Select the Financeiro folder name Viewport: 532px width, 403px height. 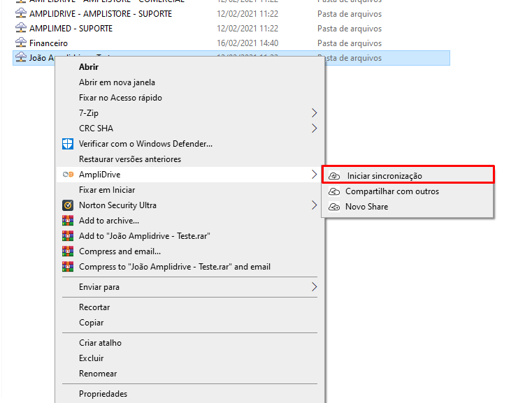[48, 43]
